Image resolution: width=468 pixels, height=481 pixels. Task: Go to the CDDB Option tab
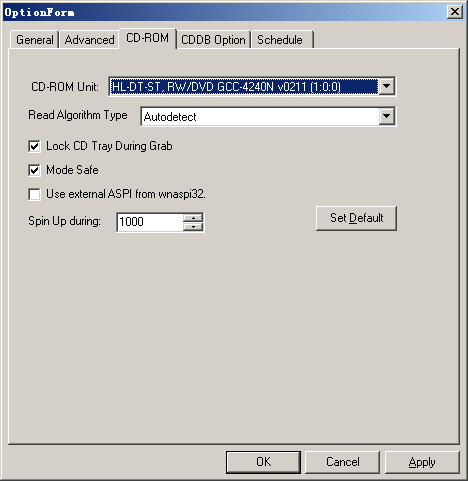click(x=213, y=40)
